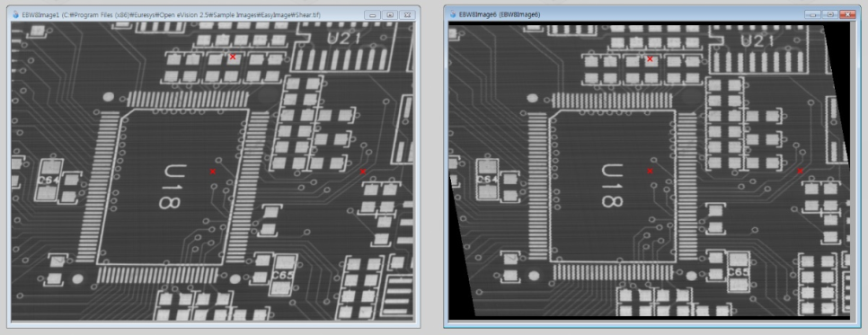Select red marker near U18 in EBW8Image1
This screenshot has width=868, height=335.
tap(213, 172)
